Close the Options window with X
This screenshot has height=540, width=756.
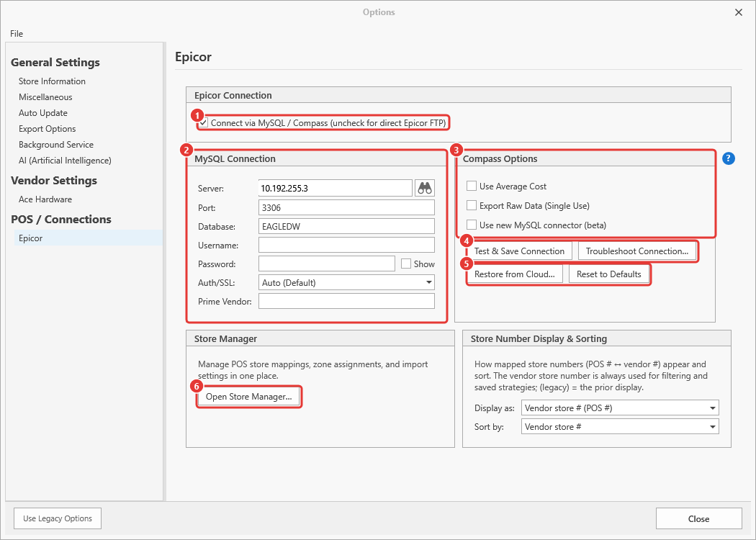[x=739, y=12]
